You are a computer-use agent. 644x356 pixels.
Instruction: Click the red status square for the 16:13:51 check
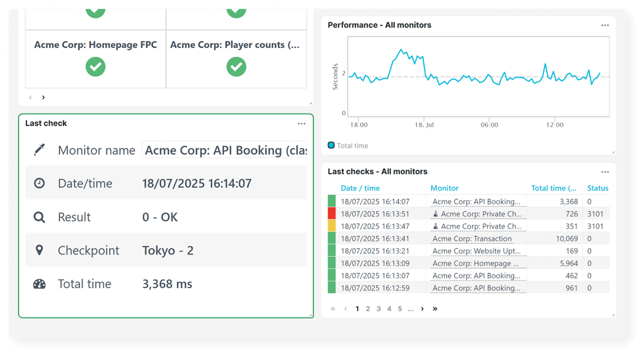(332, 214)
